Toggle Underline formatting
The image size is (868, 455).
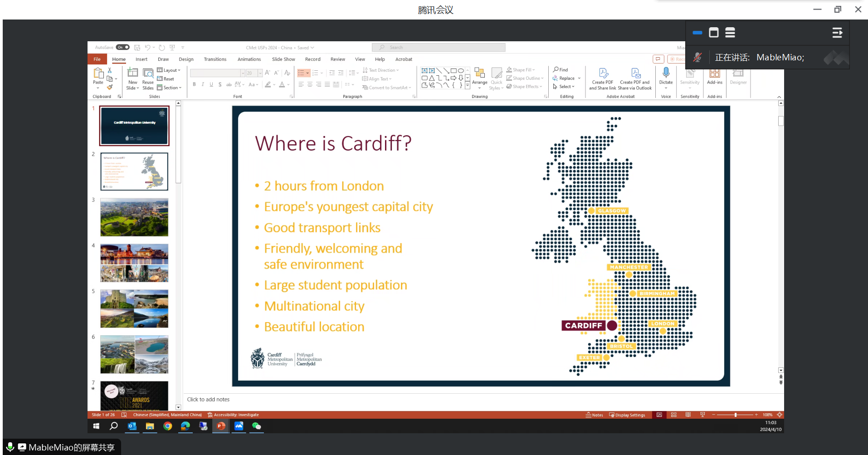[x=211, y=84]
